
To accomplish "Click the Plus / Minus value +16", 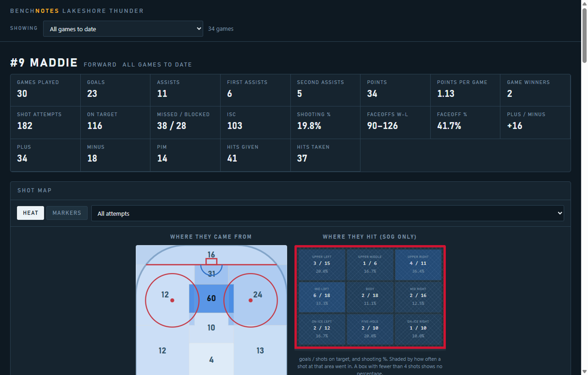I will tap(515, 126).
